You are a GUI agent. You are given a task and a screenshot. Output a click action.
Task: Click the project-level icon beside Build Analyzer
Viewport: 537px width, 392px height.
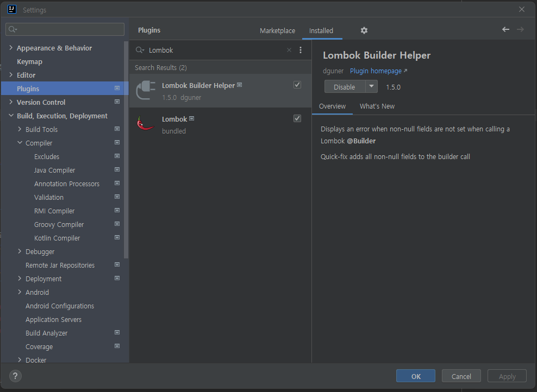[117, 332]
